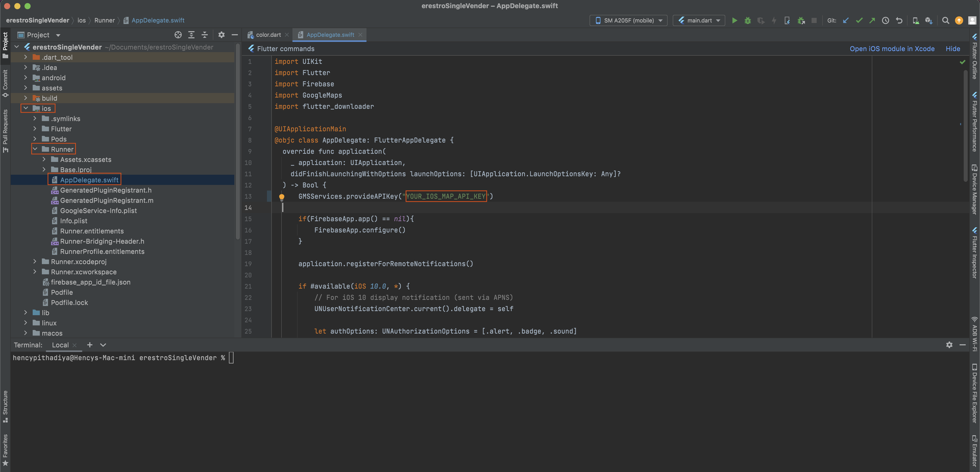Click the green inspection checkmark in editor
This screenshot has height=472, width=980.
point(962,62)
